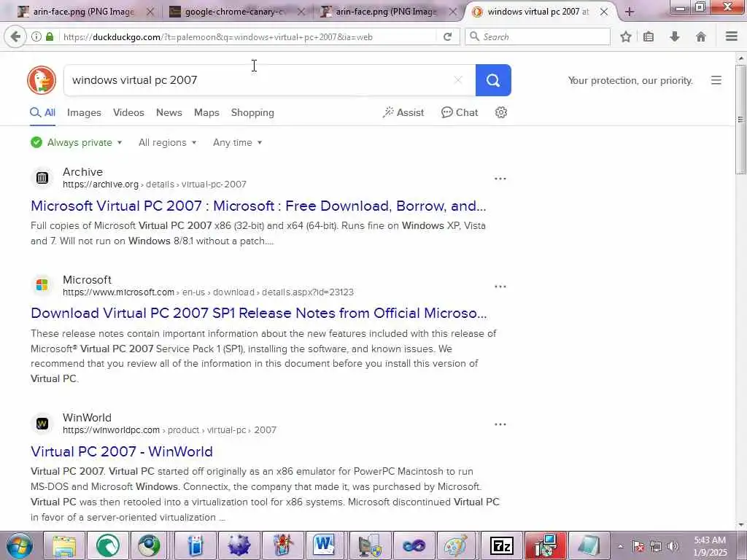
Task: Open 7-Zip from the taskbar
Action: point(502,545)
